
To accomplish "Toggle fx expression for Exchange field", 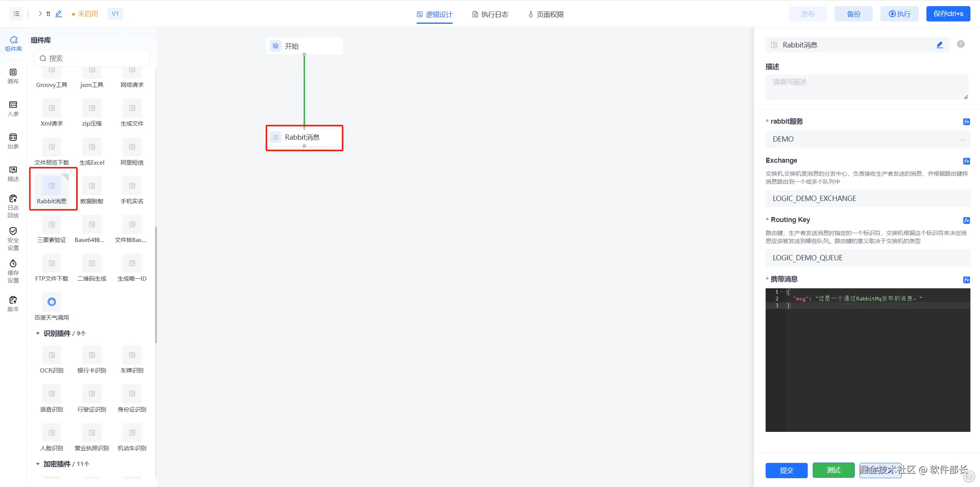I will pyautogui.click(x=966, y=161).
